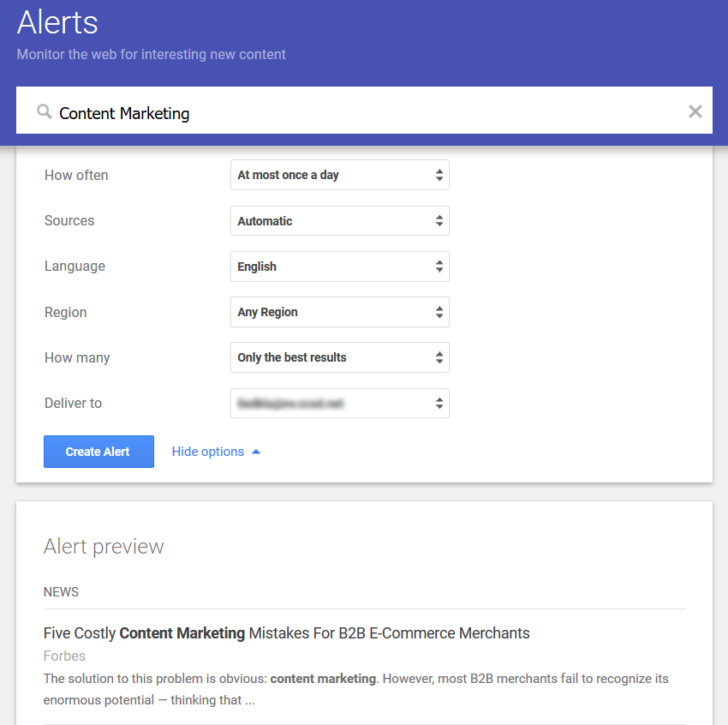Click the Alert preview heading
The height and width of the screenshot is (725, 728).
pos(104,547)
